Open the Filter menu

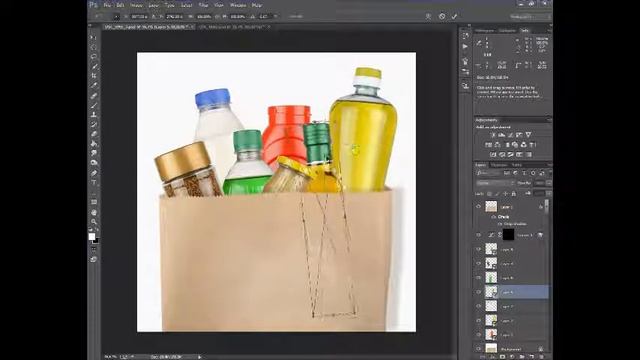203,5
